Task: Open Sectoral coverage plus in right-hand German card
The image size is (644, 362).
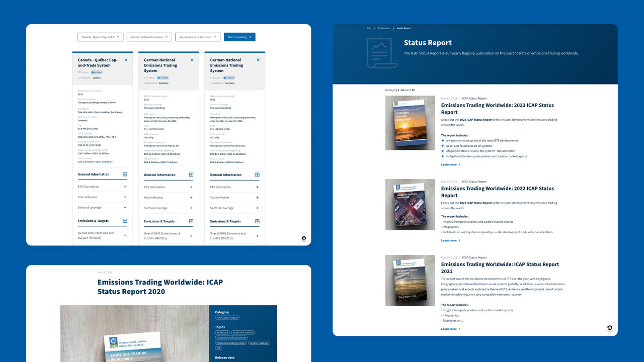Action: pos(257,208)
